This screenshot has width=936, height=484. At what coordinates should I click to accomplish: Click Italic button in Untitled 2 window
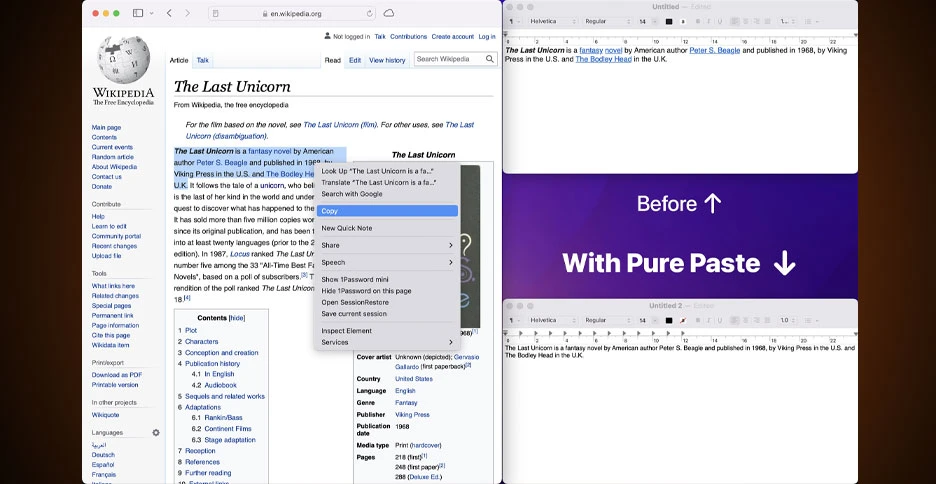[709, 320]
